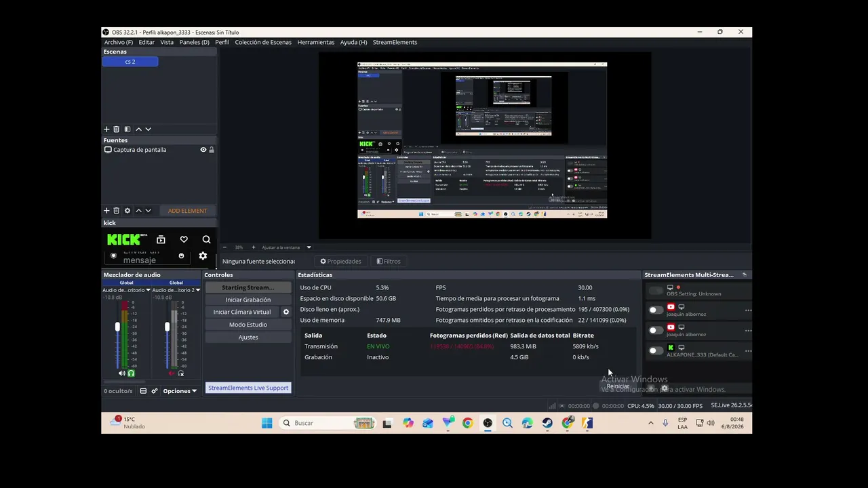Screen dimensions: 868x488
Task: Toggle the OBS Setting: Unknown output switch
Action: coord(656,291)
